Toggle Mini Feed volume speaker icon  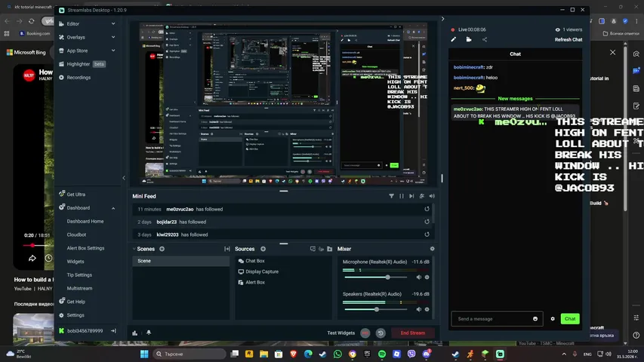pos(432,196)
